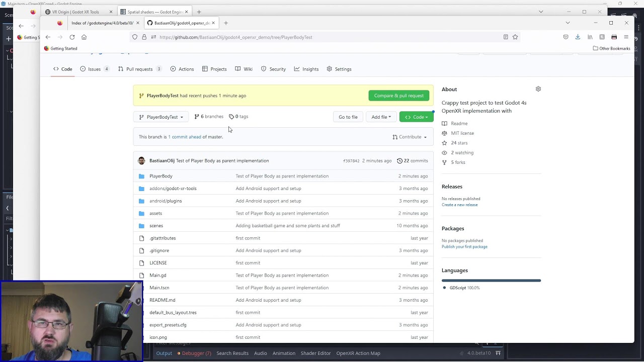Open the LICENSE file
The height and width of the screenshot is (362, 644).
tap(158, 263)
